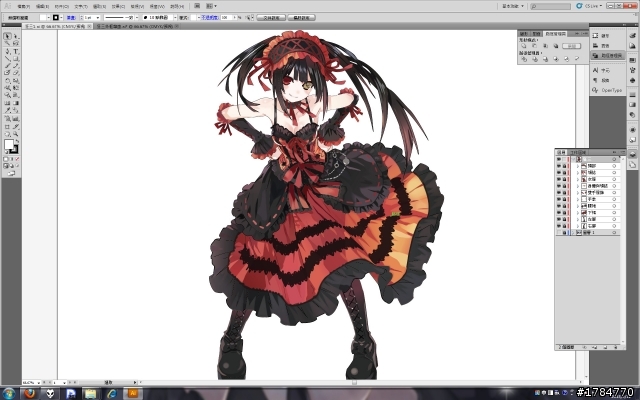Select the Magic Wand tool
Image resolution: width=640 pixels, height=400 pixels.
point(7,43)
